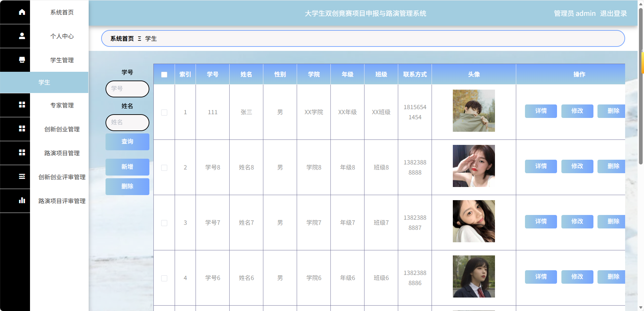Click the 查询 button
This screenshot has width=644, height=311.
tap(127, 142)
